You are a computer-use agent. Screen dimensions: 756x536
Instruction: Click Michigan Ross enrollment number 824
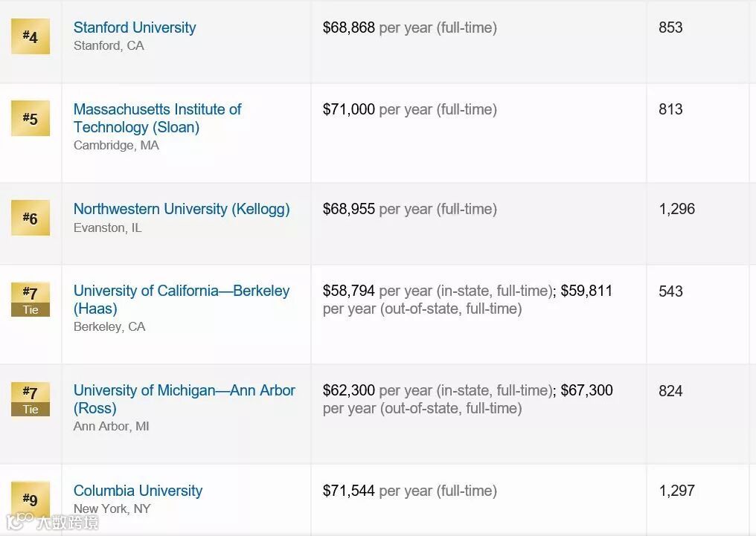pyautogui.click(x=670, y=390)
